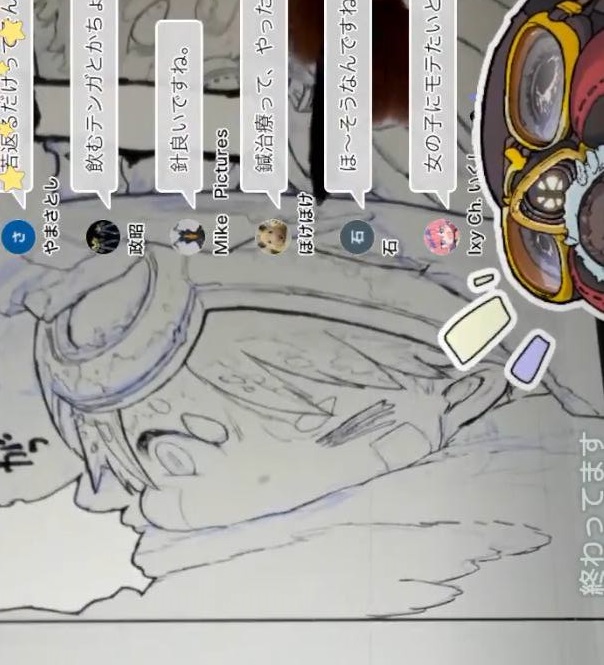Click the username やまさとし

[51, 215]
